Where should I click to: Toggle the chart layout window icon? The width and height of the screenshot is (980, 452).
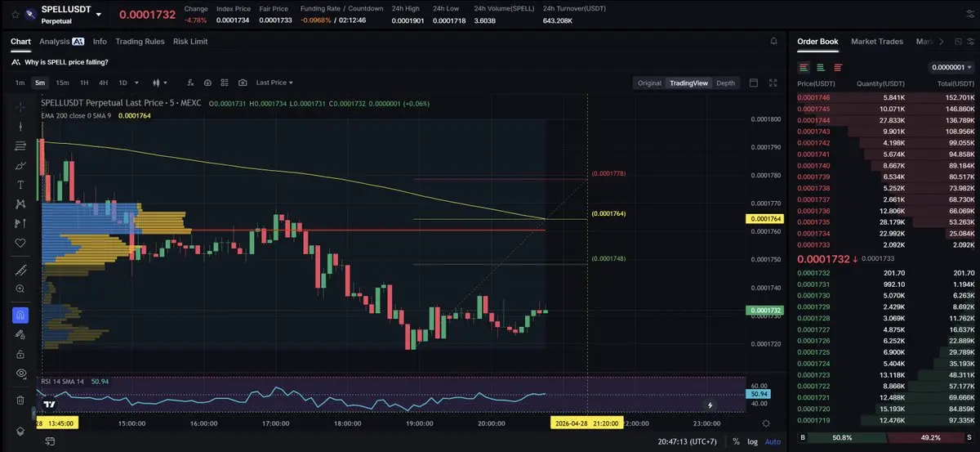pyautogui.click(x=753, y=83)
